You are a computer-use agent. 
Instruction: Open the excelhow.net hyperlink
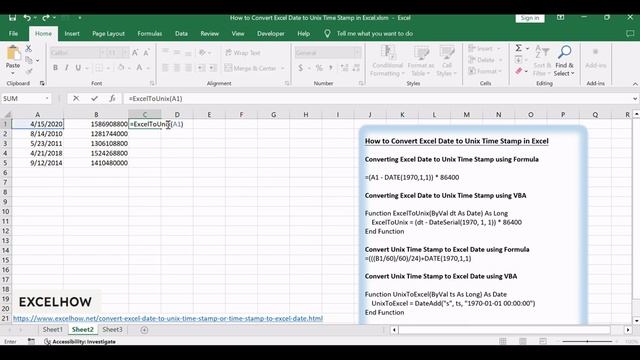pyautogui.click(x=168, y=318)
